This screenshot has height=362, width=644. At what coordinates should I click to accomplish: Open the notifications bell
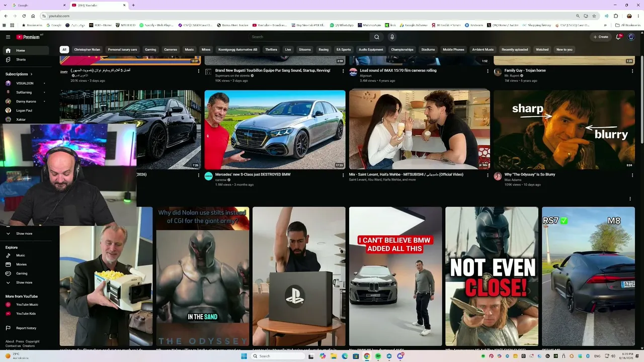pos(619,37)
